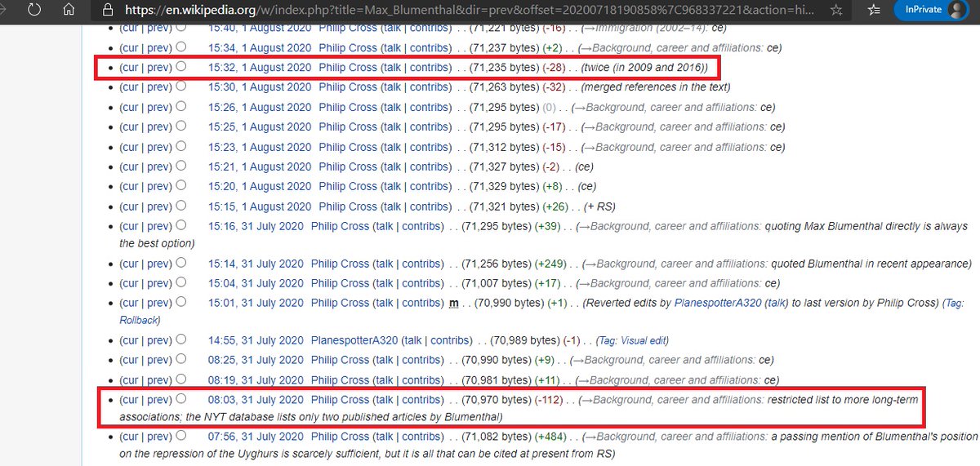Open the 07:56, 31 July 2020 revision link
Screen dimensions: 980x466
coord(256,437)
